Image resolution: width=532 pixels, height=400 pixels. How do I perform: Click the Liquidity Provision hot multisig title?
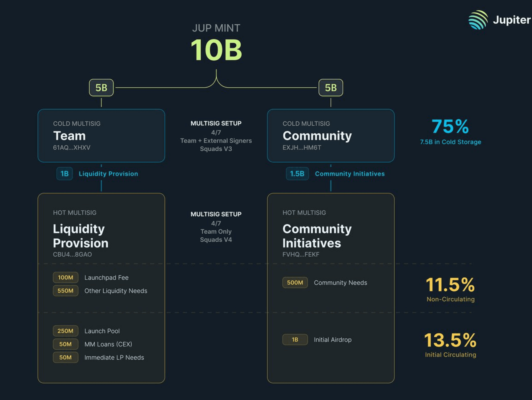(81, 236)
